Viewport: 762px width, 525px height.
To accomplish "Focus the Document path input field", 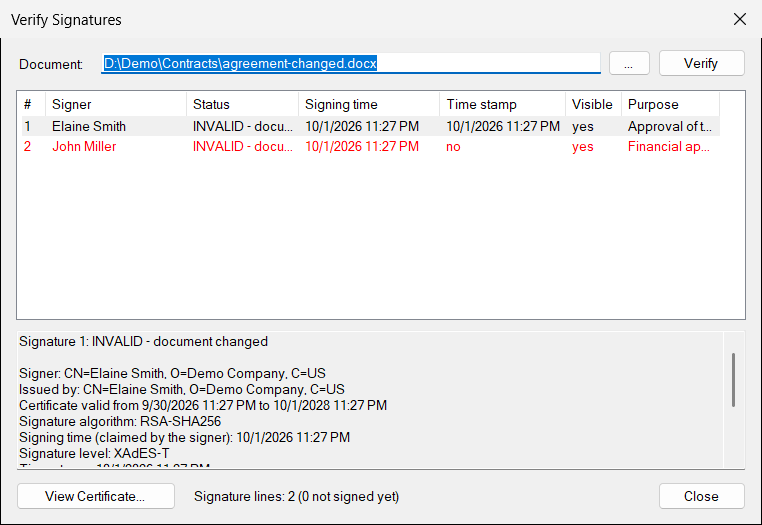I will pos(351,63).
